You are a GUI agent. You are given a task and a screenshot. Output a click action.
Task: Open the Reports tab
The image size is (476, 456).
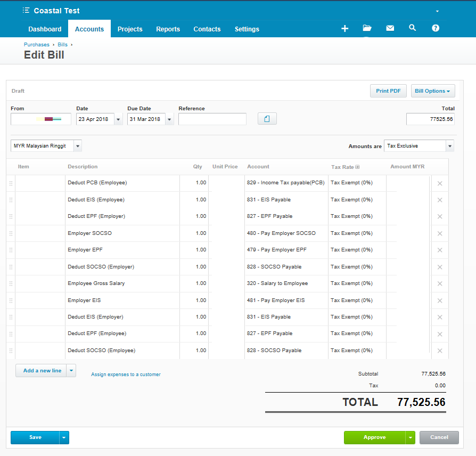168,29
